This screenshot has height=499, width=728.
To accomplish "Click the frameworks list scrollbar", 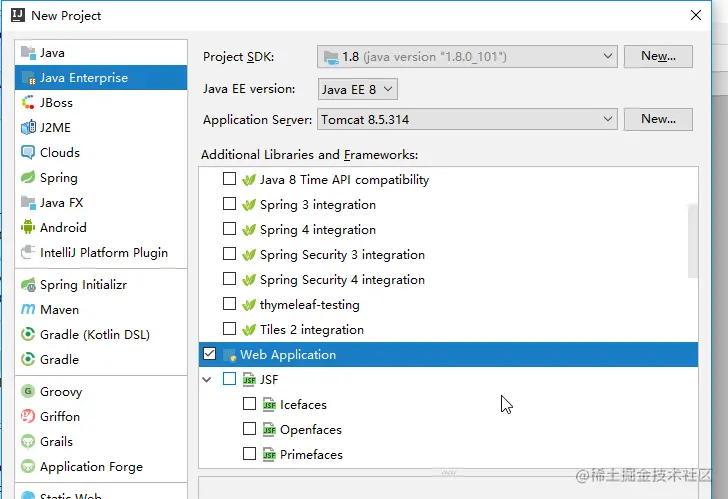I will [x=692, y=240].
